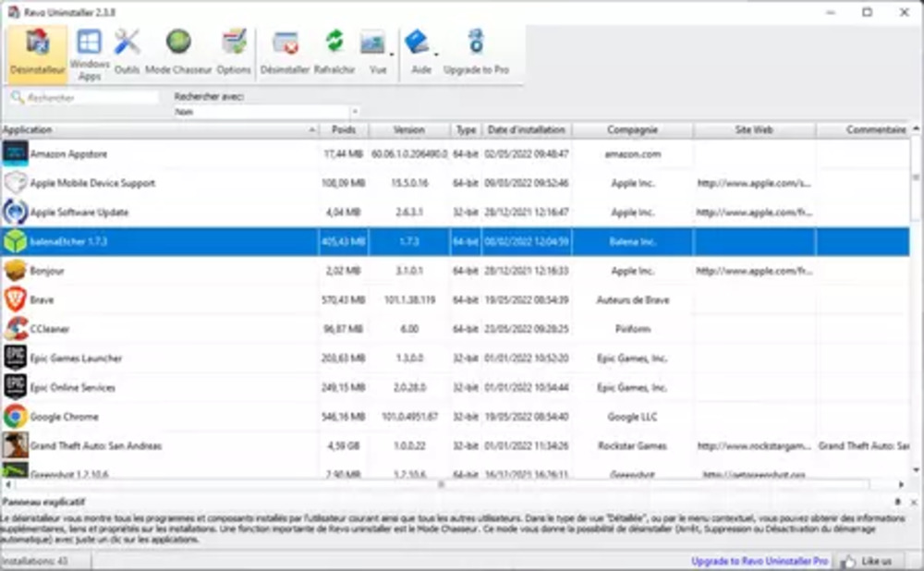Click the Brave browser icon in the list
Image resolution: width=924 pixels, height=571 pixels.
[x=16, y=299]
